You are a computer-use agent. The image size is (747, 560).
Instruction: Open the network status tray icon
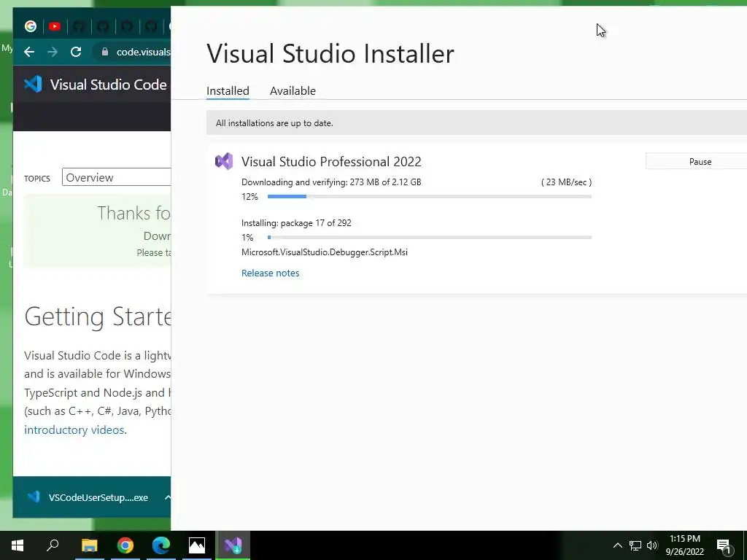[635, 545]
